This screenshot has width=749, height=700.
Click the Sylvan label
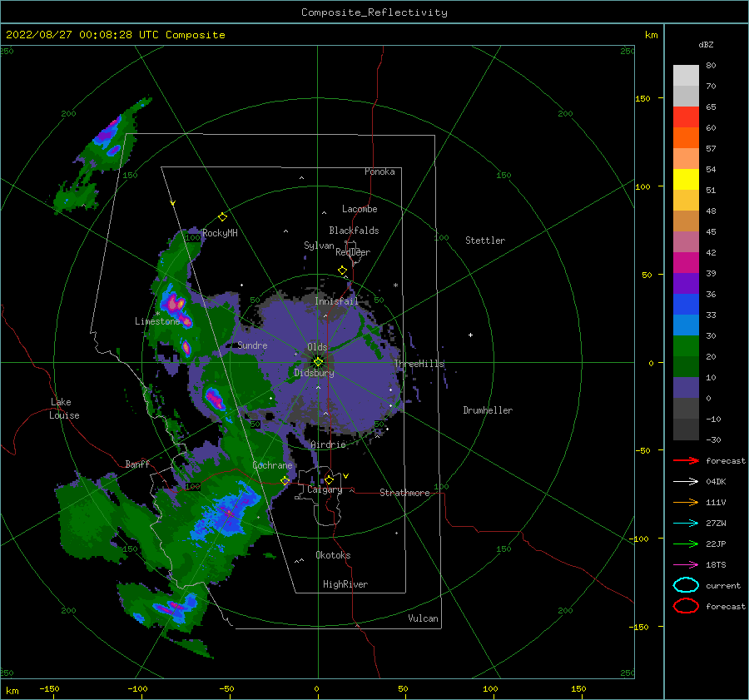319,246
